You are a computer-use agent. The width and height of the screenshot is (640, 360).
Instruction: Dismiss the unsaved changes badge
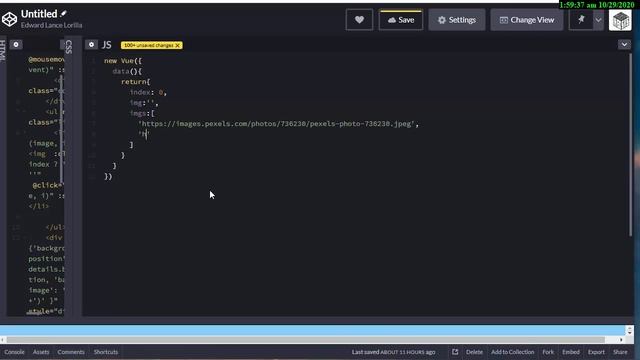tap(178, 45)
